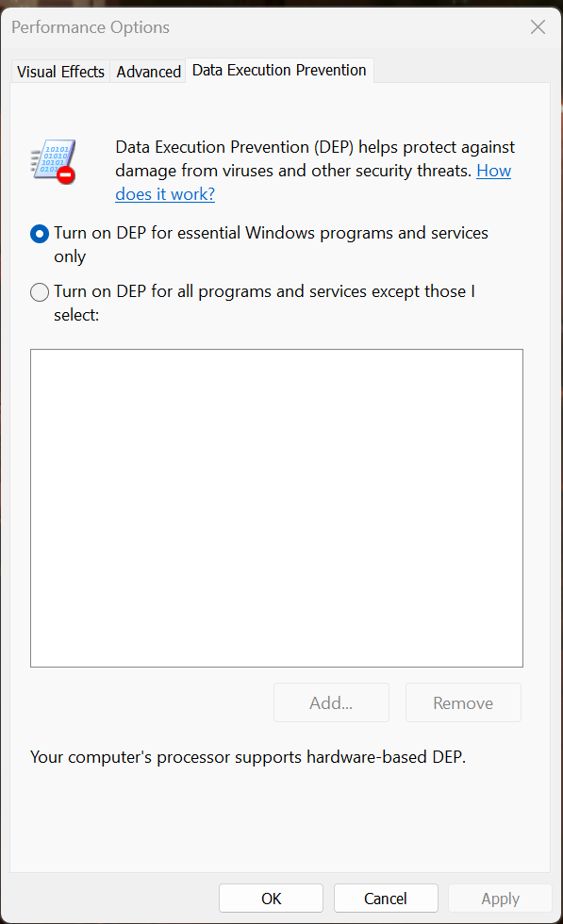Screen dimensions: 563x924
Task: Click the Apply button
Action: tap(500, 899)
